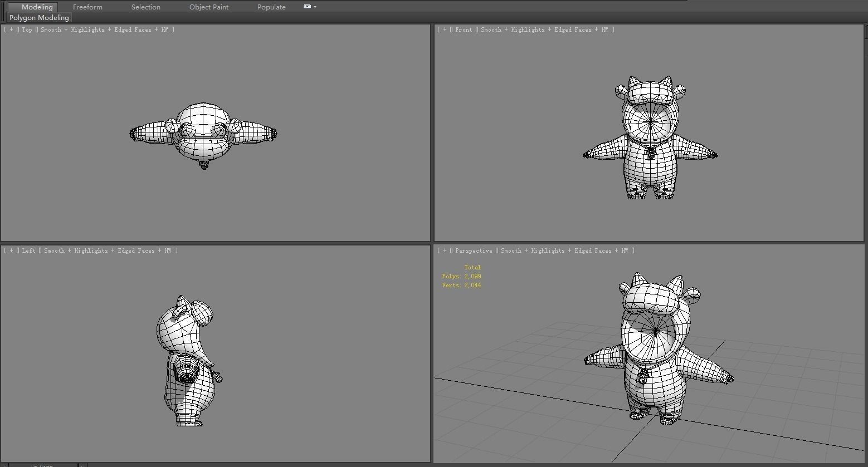Viewport: 868px width, 467px height.
Task: Open the [+] general menu in the Top viewport
Action: point(11,30)
